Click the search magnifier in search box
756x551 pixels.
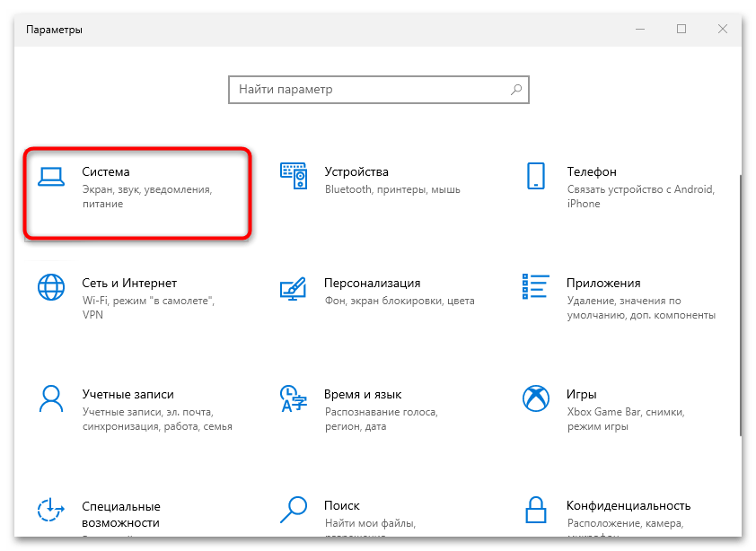point(516,90)
